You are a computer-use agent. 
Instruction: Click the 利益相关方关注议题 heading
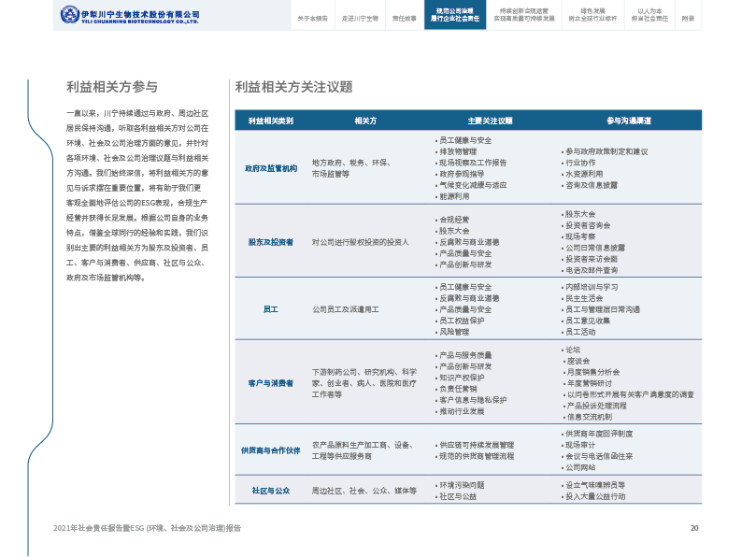point(293,87)
